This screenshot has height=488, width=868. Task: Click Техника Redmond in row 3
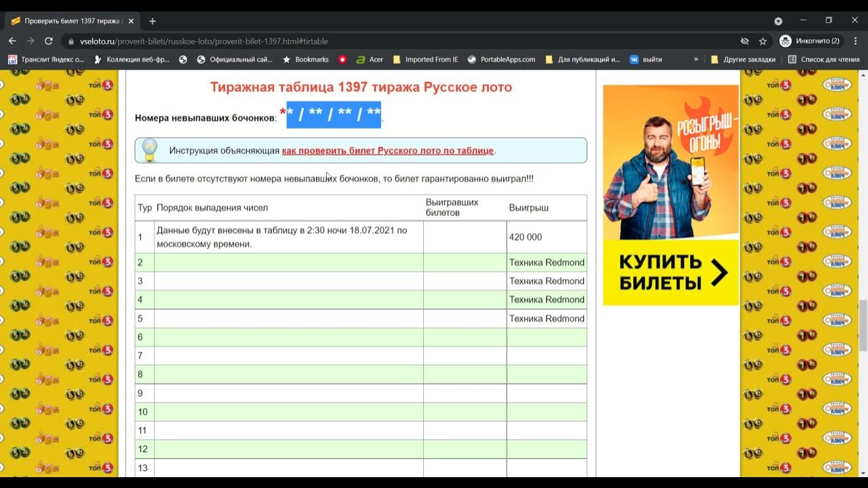click(547, 281)
